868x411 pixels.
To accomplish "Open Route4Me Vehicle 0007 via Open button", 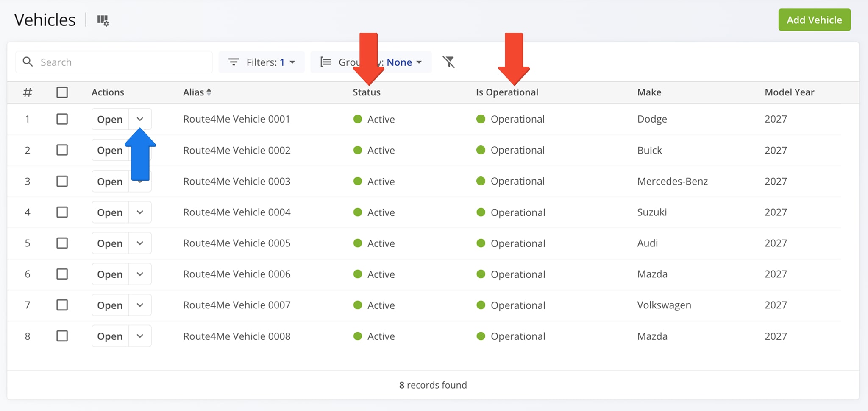I will click(x=110, y=305).
